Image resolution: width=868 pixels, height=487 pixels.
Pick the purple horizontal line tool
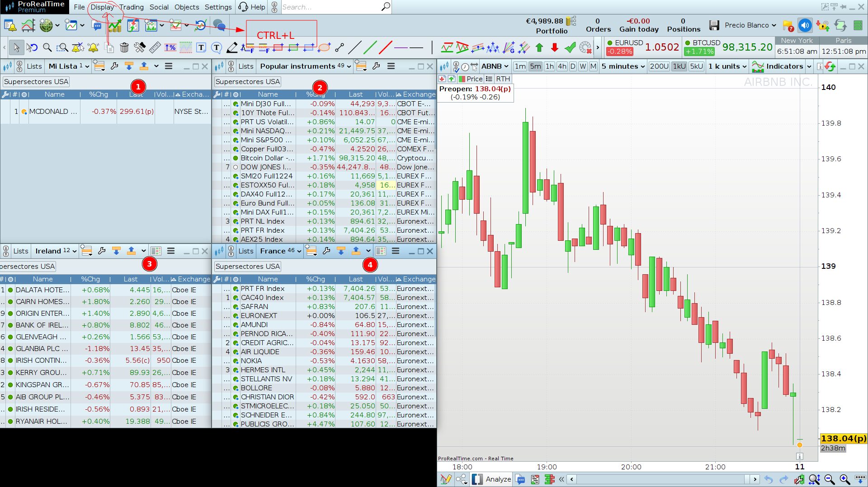[x=401, y=47]
